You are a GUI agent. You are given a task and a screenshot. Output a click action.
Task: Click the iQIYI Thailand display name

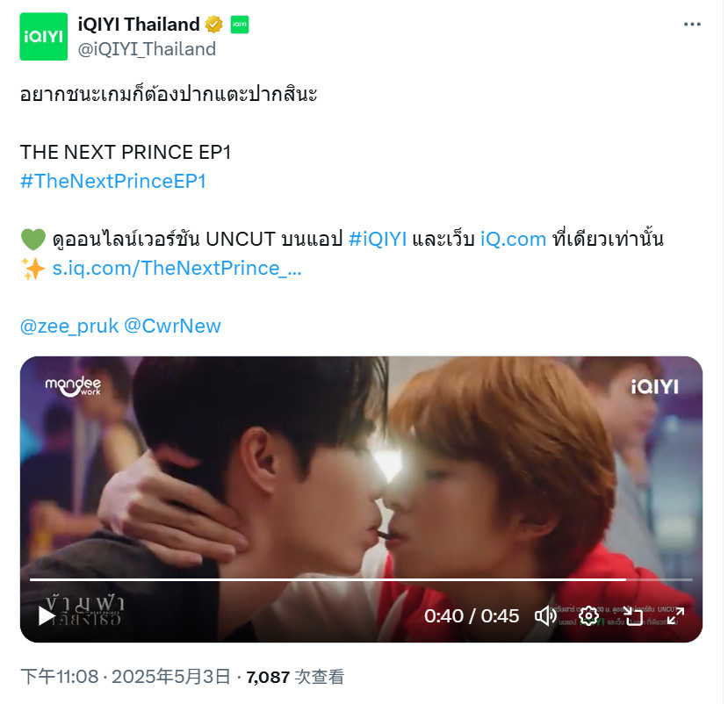point(139,24)
